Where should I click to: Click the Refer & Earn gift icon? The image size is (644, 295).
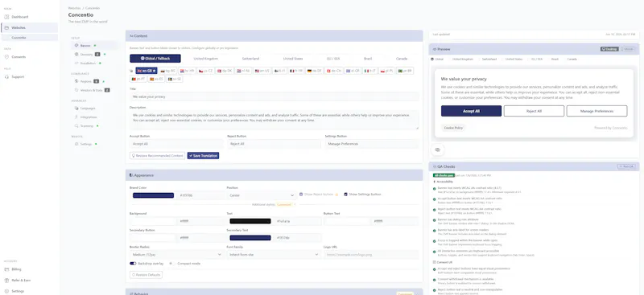[6, 281]
